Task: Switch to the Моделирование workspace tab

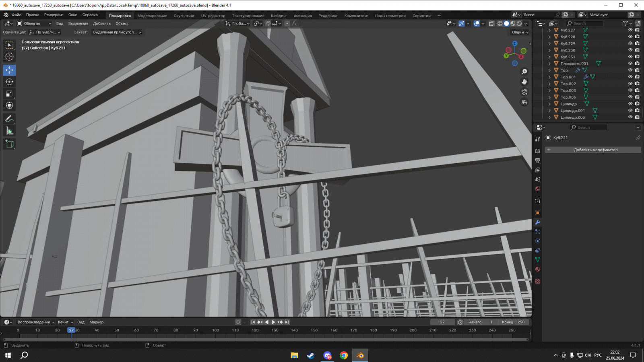Action: click(x=152, y=16)
